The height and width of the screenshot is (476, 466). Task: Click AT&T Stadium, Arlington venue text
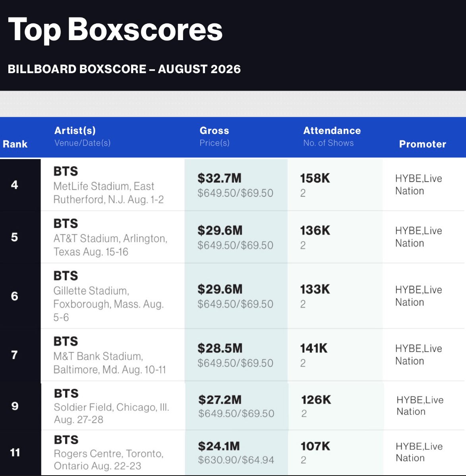(110, 245)
